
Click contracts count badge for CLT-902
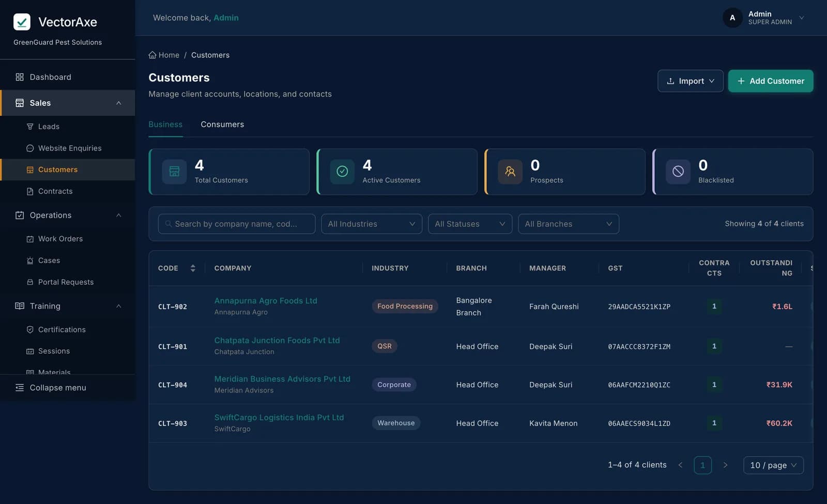tap(714, 307)
